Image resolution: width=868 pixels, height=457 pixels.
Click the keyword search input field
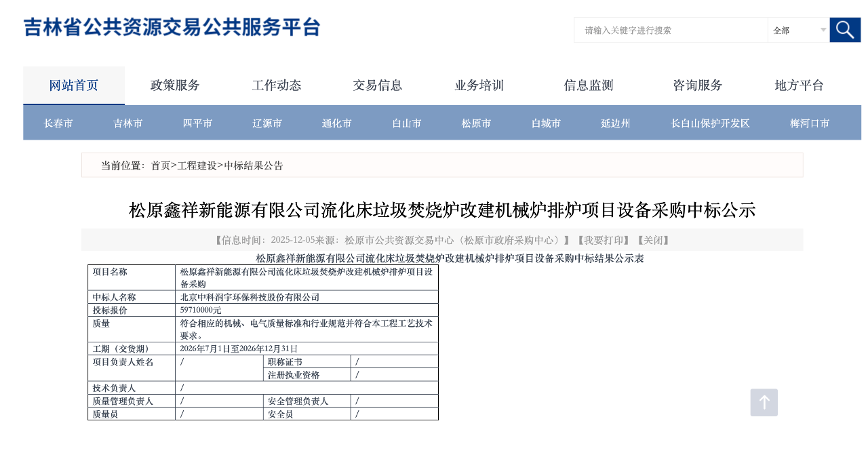(670, 30)
